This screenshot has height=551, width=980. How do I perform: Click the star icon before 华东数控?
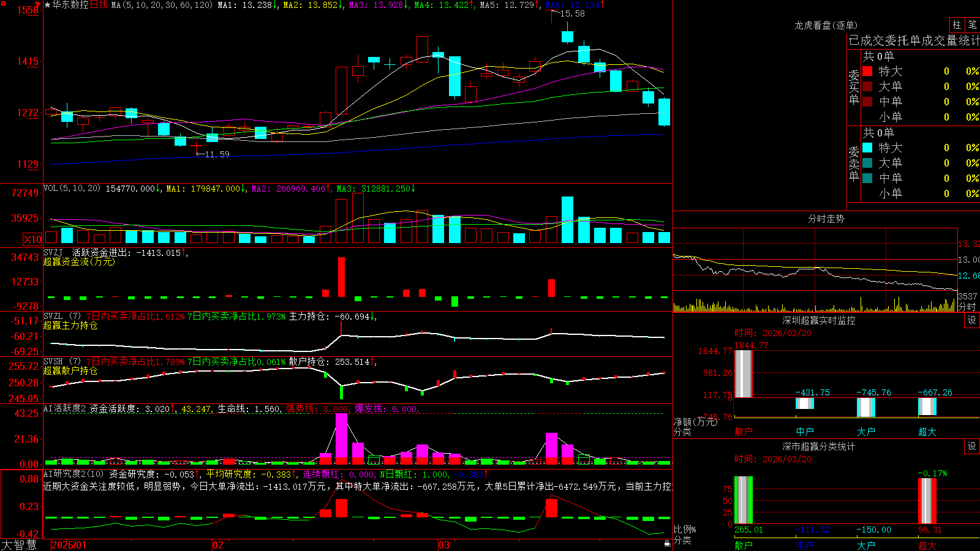48,5
